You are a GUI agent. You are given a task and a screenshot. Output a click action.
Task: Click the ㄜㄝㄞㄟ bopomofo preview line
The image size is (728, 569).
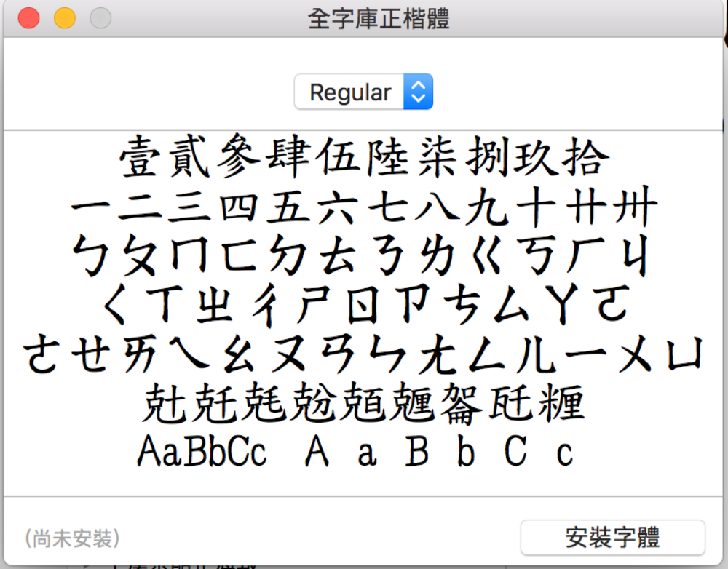pos(363,354)
